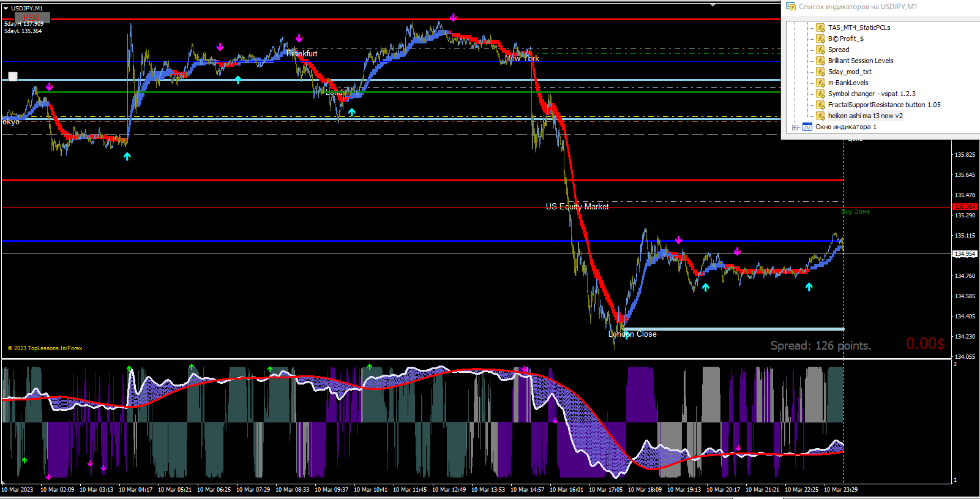Click the small 'v' symbol changer button

point(13,77)
